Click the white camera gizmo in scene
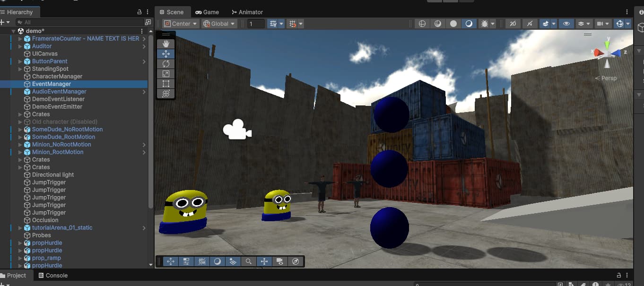Image resolution: width=644 pixels, height=286 pixels. point(237,130)
